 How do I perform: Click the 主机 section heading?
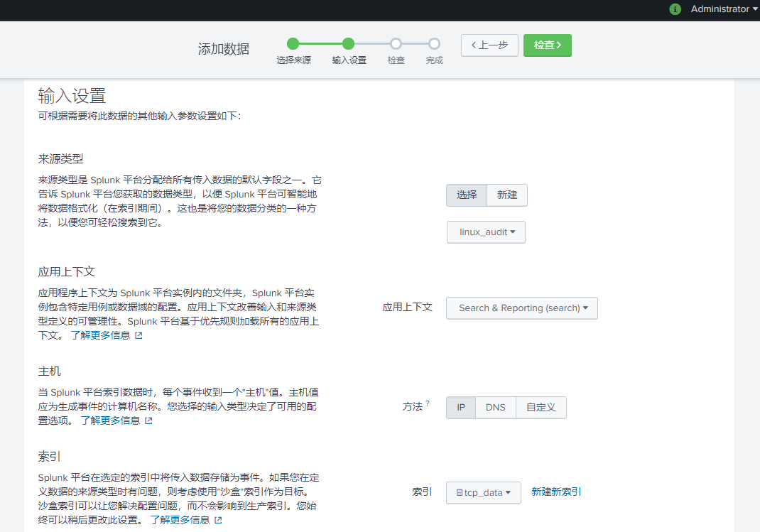[x=50, y=371]
